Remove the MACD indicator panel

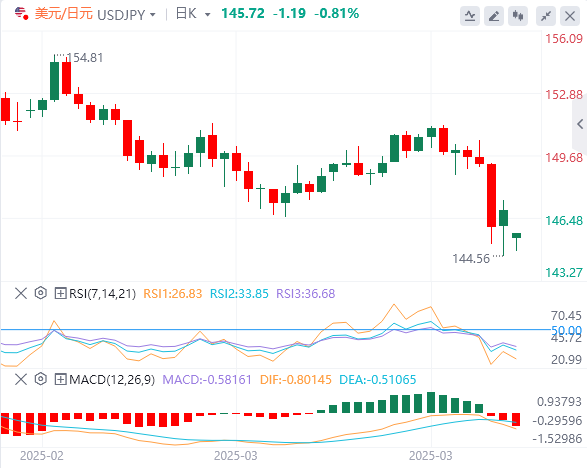coord(21,379)
